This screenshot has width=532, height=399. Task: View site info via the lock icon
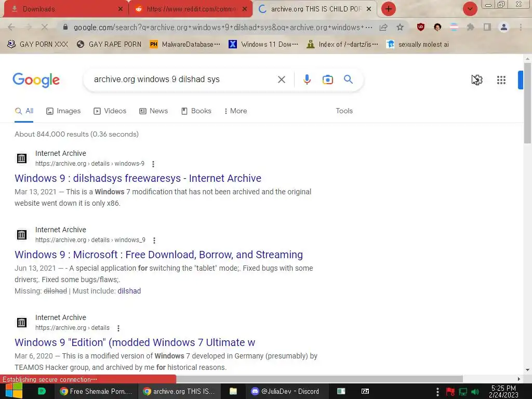(65, 27)
